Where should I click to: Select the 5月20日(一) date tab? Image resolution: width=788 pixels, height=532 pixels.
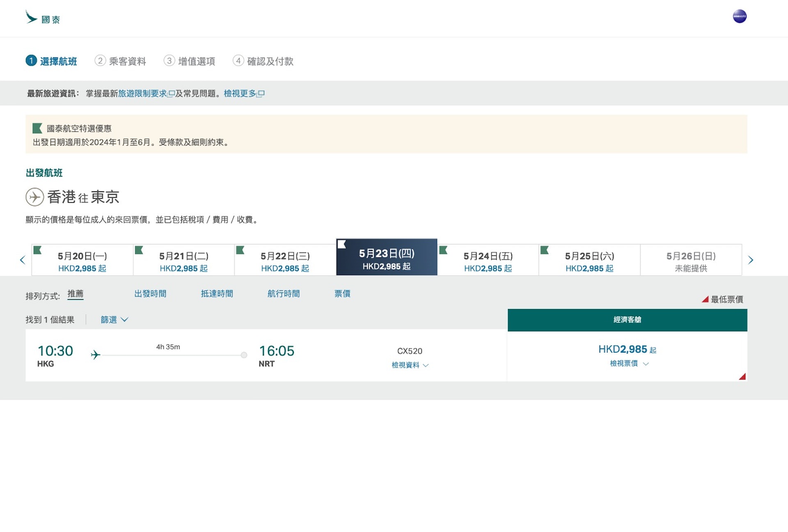click(x=82, y=261)
